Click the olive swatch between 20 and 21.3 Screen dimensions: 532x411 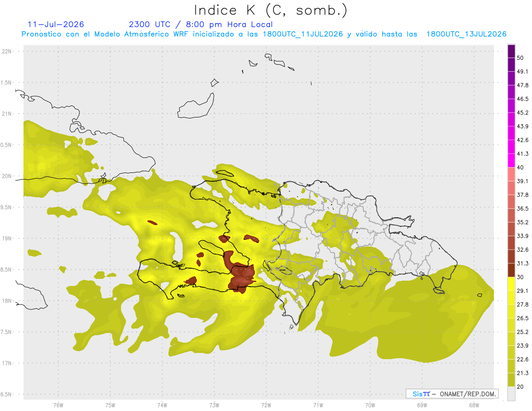511,380
